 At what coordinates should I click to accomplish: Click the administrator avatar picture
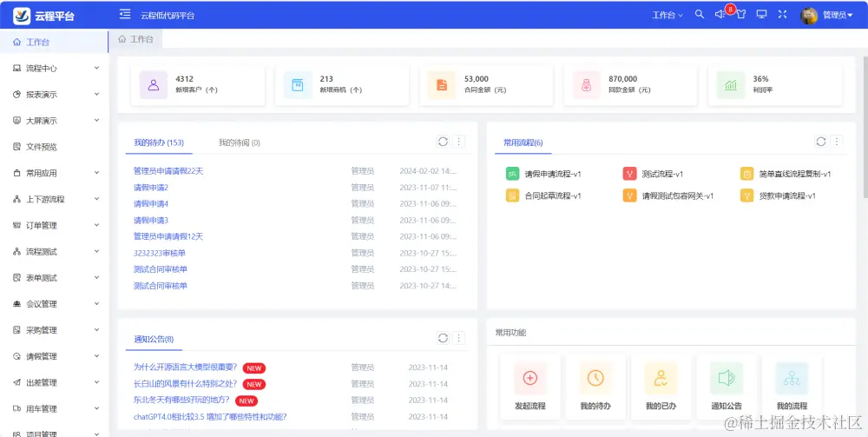(x=809, y=16)
